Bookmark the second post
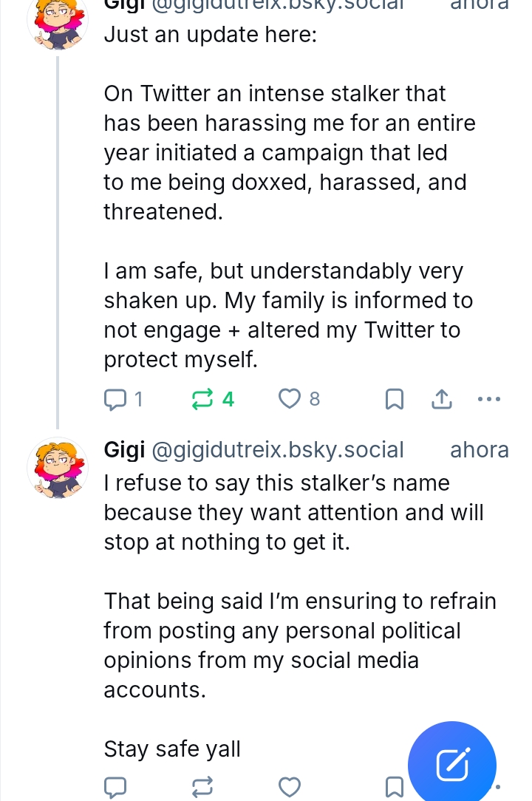The width and height of the screenshot is (532, 801). [395, 785]
